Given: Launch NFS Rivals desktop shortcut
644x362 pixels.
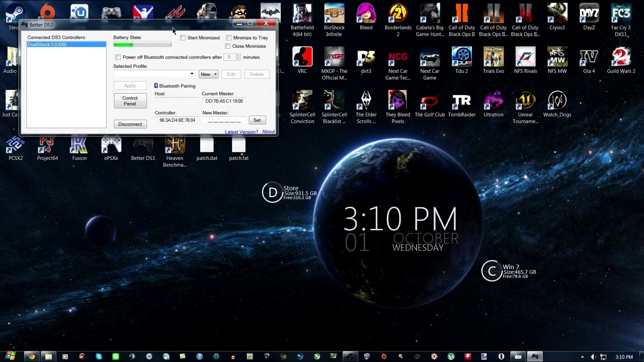Looking at the screenshot, I should click(525, 61).
